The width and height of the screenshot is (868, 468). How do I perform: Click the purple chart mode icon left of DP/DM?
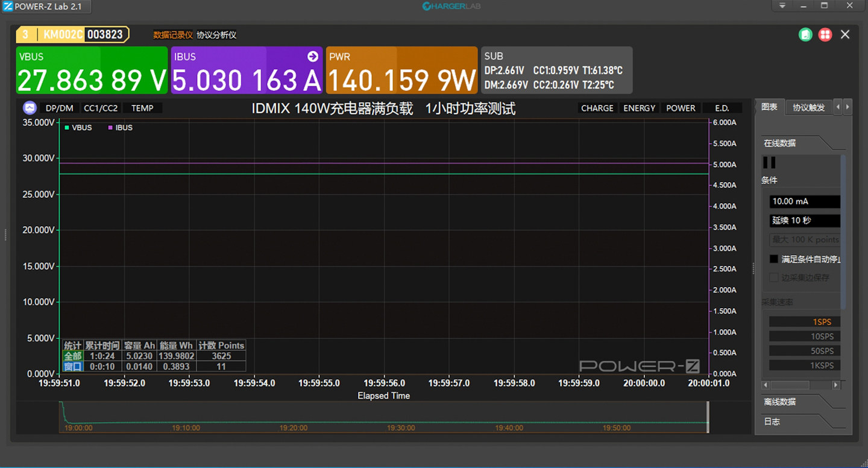[x=30, y=108]
